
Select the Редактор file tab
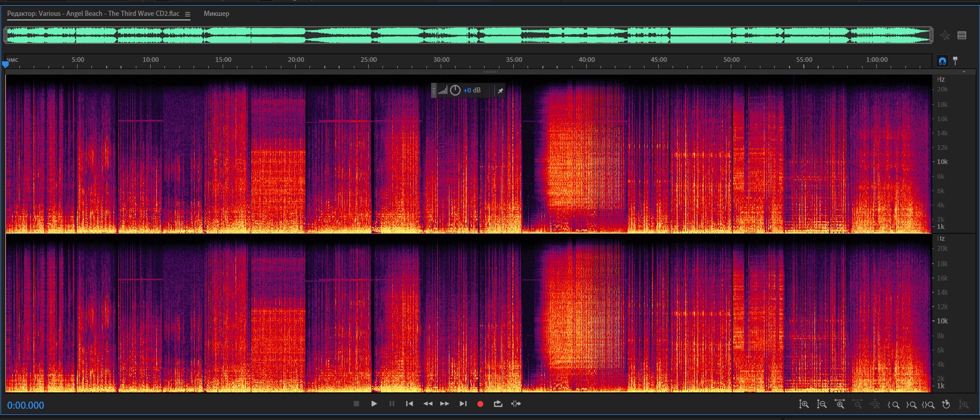pos(93,14)
